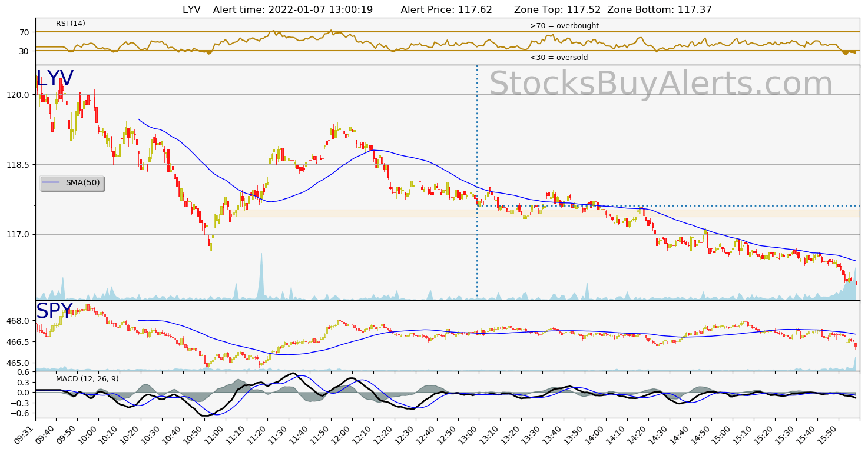Click the 13:00 time axis label

click(x=469, y=436)
